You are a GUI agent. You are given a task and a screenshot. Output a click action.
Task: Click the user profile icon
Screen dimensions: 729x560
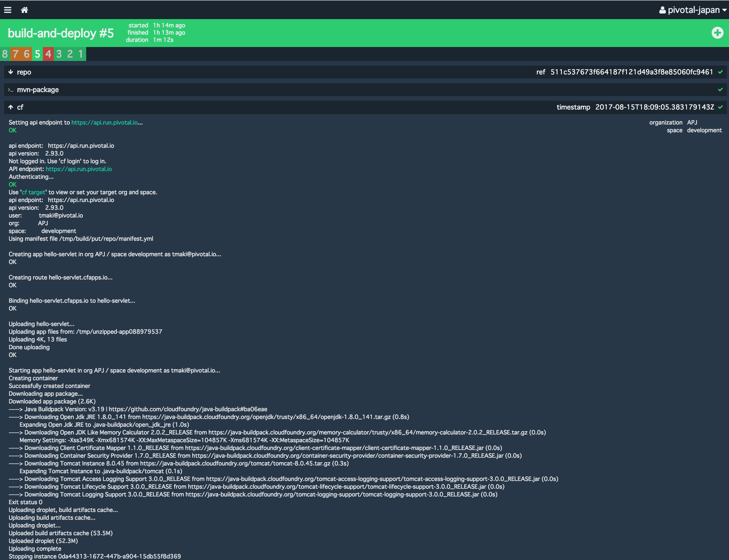click(662, 10)
